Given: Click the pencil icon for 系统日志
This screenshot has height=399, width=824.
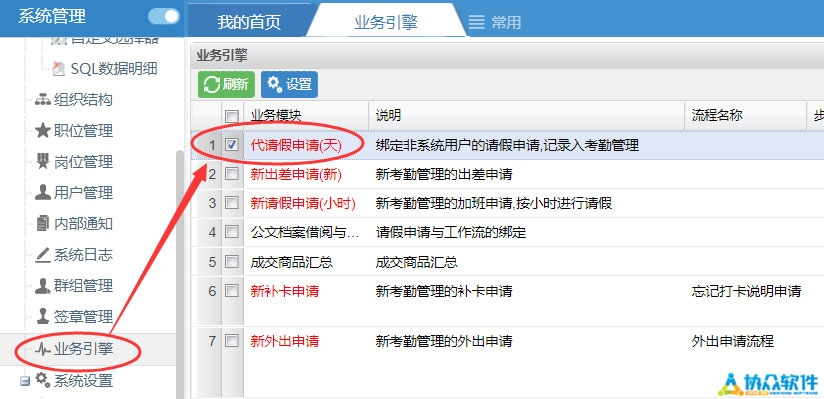Looking at the screenshot, I should [x=43, y=255].
